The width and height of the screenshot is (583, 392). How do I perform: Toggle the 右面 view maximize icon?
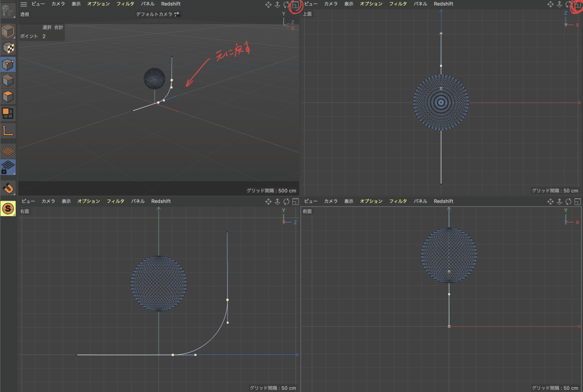tap(295, 201)
